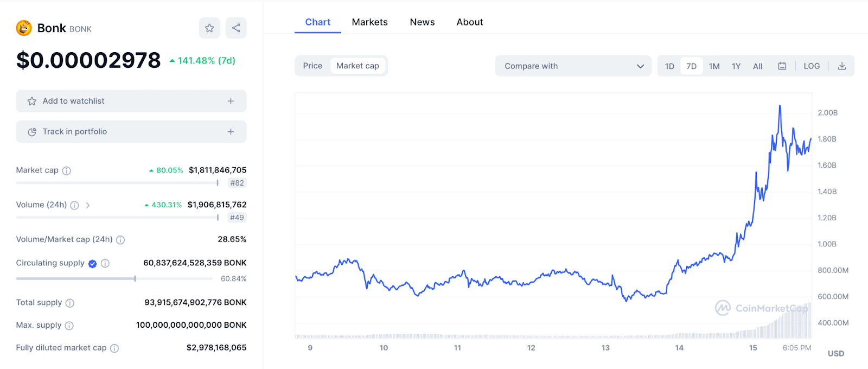Expand Volume (24h) details chevron
868x369 pixels.
87,205
